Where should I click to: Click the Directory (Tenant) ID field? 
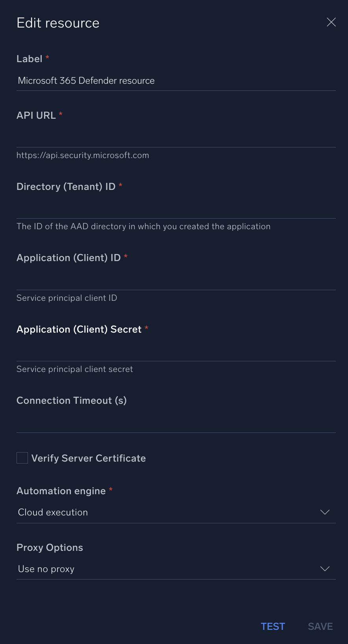point(176,208)
